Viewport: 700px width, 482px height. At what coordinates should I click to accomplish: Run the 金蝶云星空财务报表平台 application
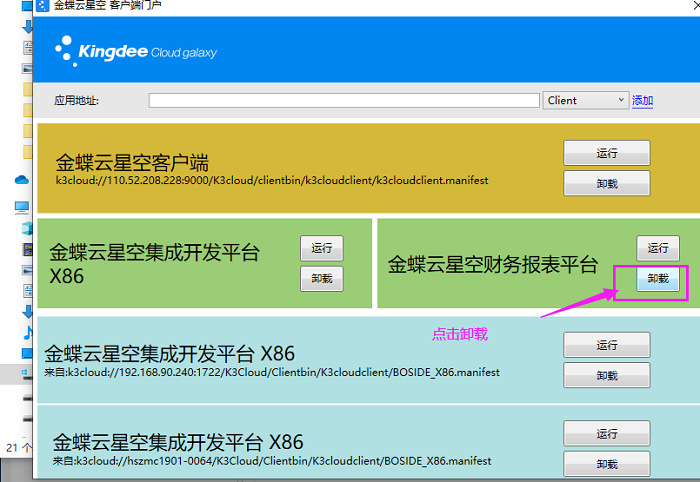(658, 248)
